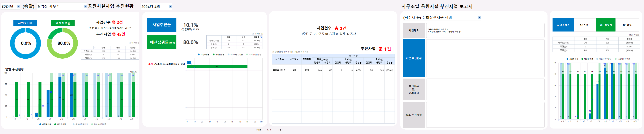Click the 사업개요 description text box
This screenshot has width=644, height=134.
coord(485,30)
